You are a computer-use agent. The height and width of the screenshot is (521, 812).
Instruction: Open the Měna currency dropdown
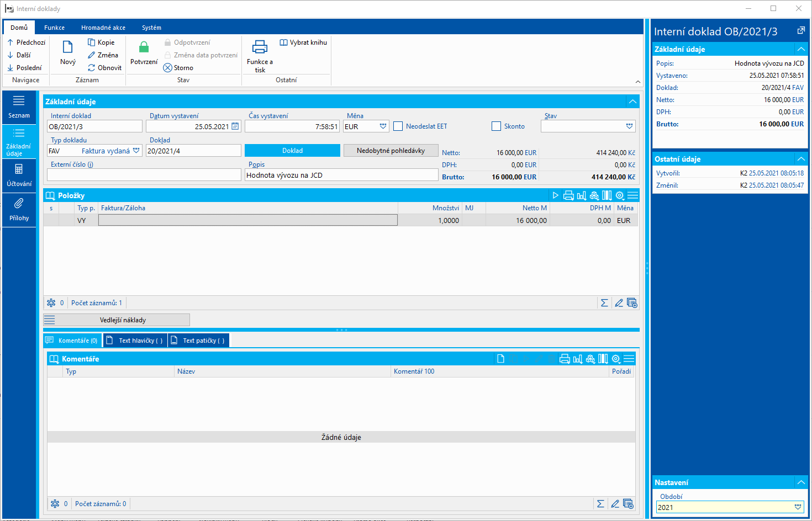coord(383,126)
